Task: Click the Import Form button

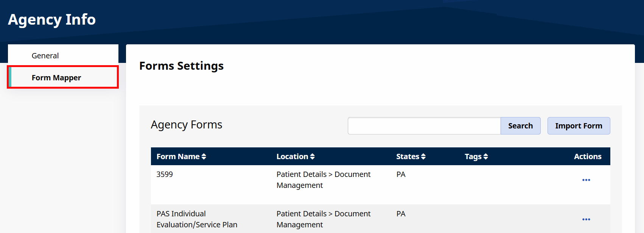Action: tap(579, 126)
